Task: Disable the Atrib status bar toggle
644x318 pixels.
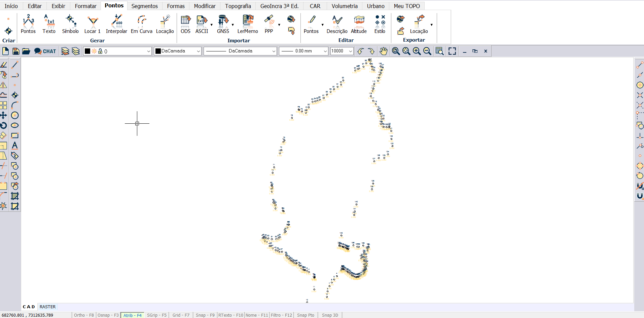Action: point(132,315)
